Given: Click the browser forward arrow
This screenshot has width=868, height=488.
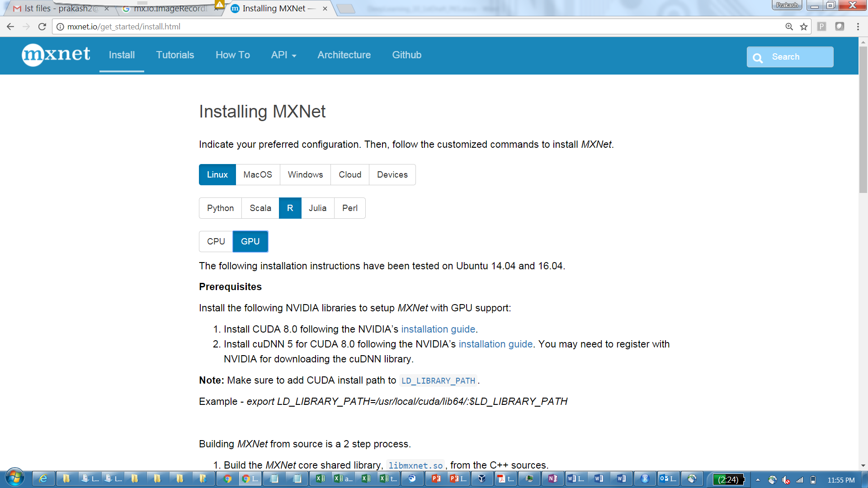Looking at the screenshot, I should click(26, 27).
